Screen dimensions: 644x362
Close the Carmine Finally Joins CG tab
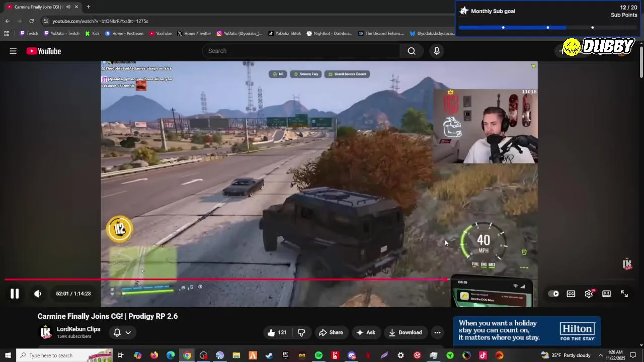tap(76, 7)
